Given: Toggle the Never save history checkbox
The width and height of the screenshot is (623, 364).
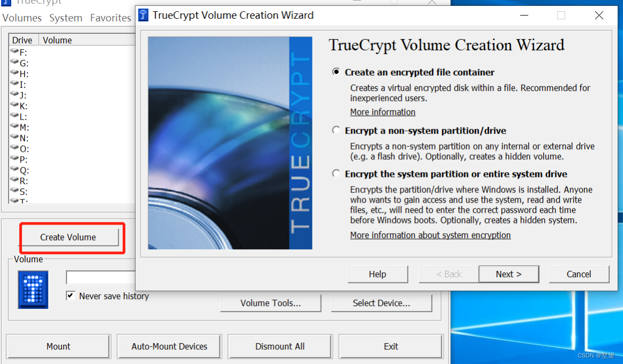Looking at the screenshot, I should coord(71,296).
